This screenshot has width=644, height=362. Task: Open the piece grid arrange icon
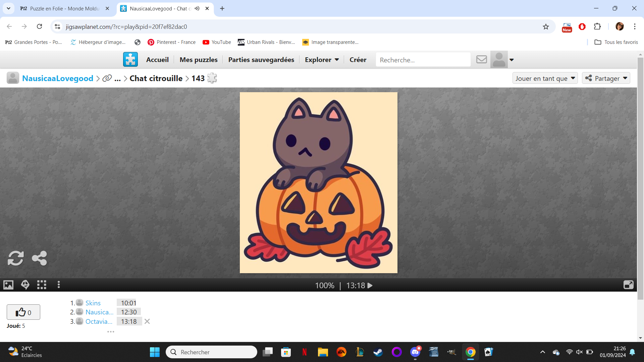coord(42,285)
